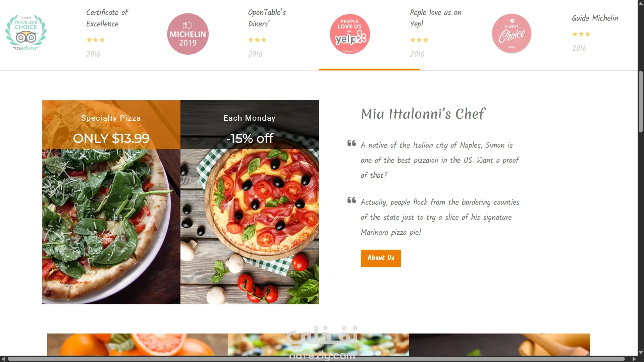Click the orange fruit image thumbnail
Screen dimensions: 644x362
pos(138,344)
